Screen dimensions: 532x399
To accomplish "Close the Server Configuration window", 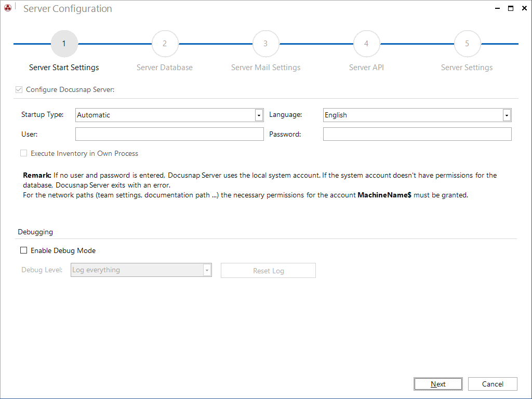I will (x=524, y=8).
